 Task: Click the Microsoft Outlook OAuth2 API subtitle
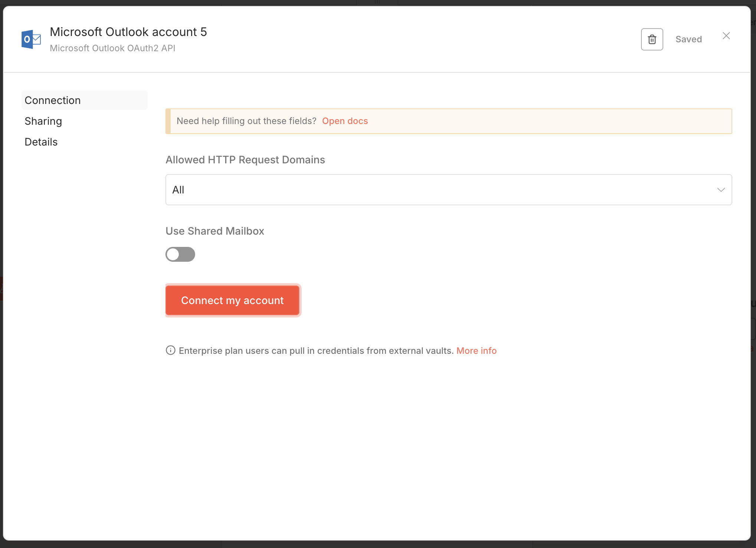tap(112, 48)
